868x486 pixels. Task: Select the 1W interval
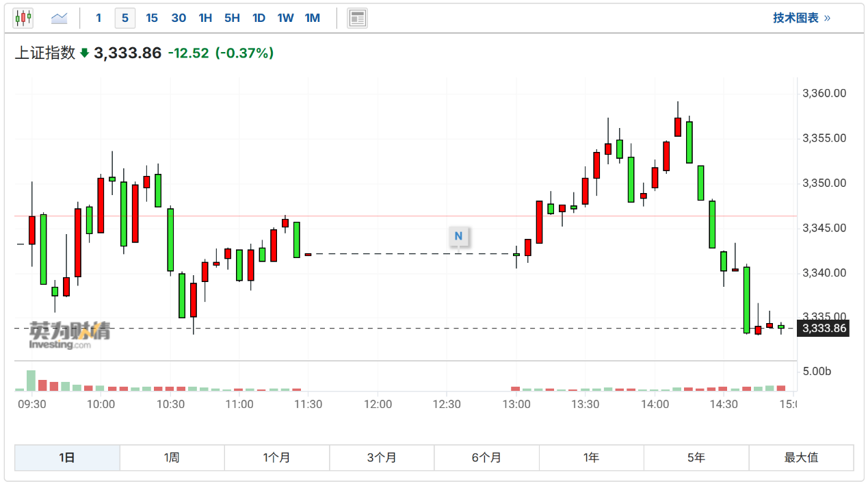click(285, 18)
